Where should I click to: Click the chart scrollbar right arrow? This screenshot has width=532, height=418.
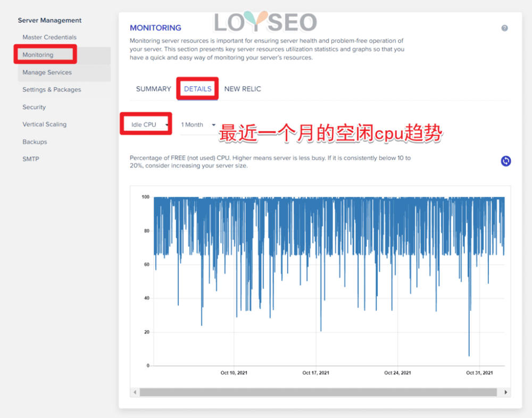(x=505, y=392)
